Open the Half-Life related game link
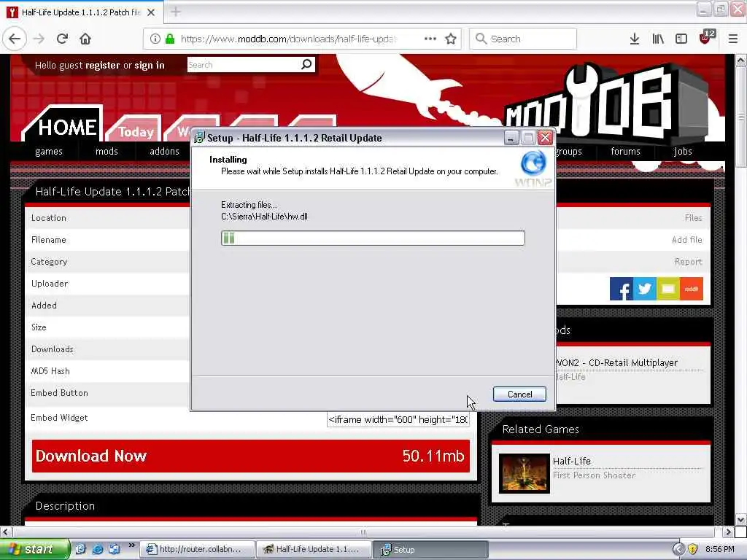The height and width of the screenshot is (560, 747). coord(572,461)
